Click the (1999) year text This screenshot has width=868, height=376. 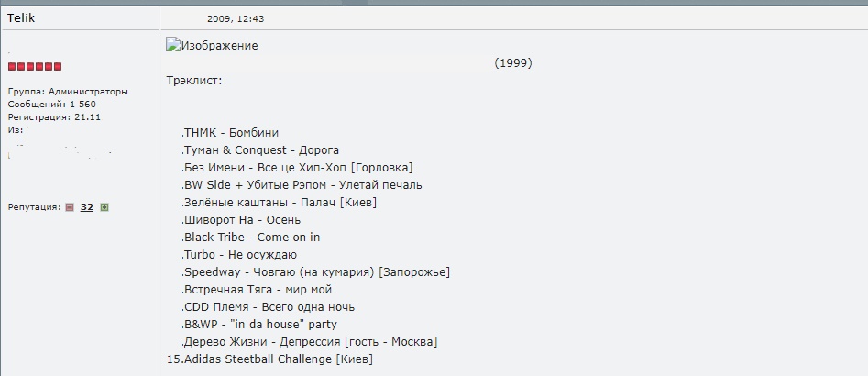[x=513, y=63]
